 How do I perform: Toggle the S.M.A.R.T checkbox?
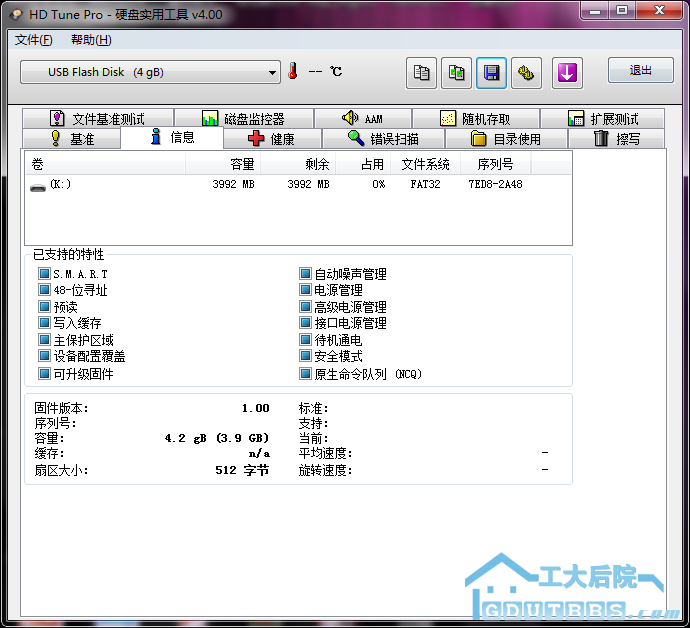click(44, 274)
